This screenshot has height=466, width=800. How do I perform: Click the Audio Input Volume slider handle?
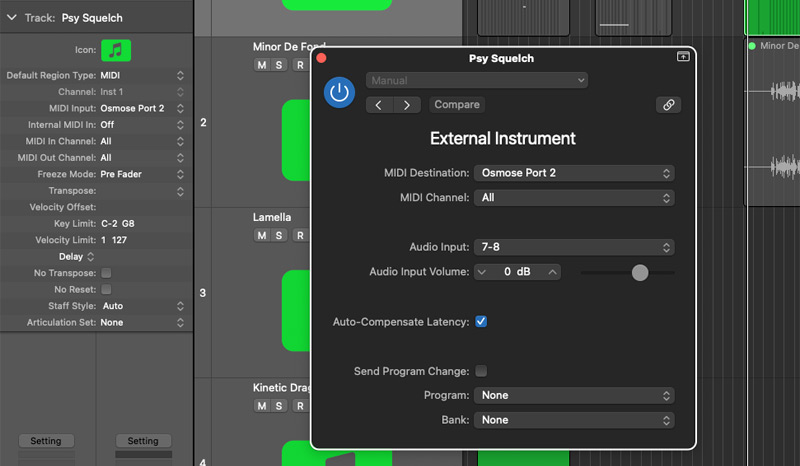coord(640,273)
